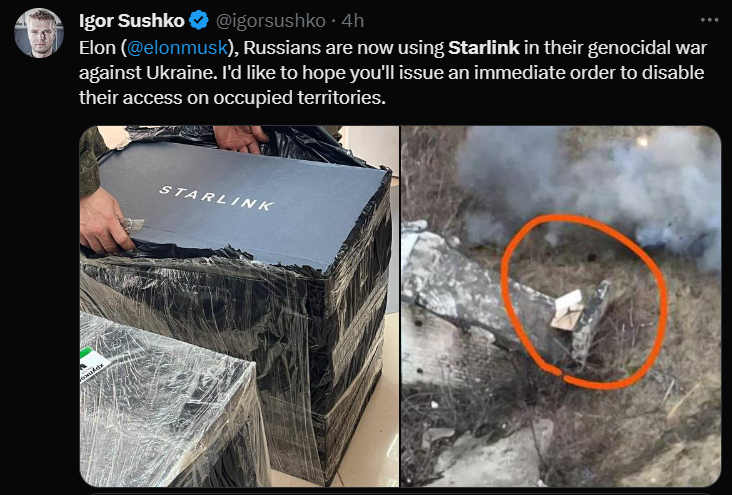Click the blue verified badge icon
This screenshot has width=732, height=495.
coord(199,21)
